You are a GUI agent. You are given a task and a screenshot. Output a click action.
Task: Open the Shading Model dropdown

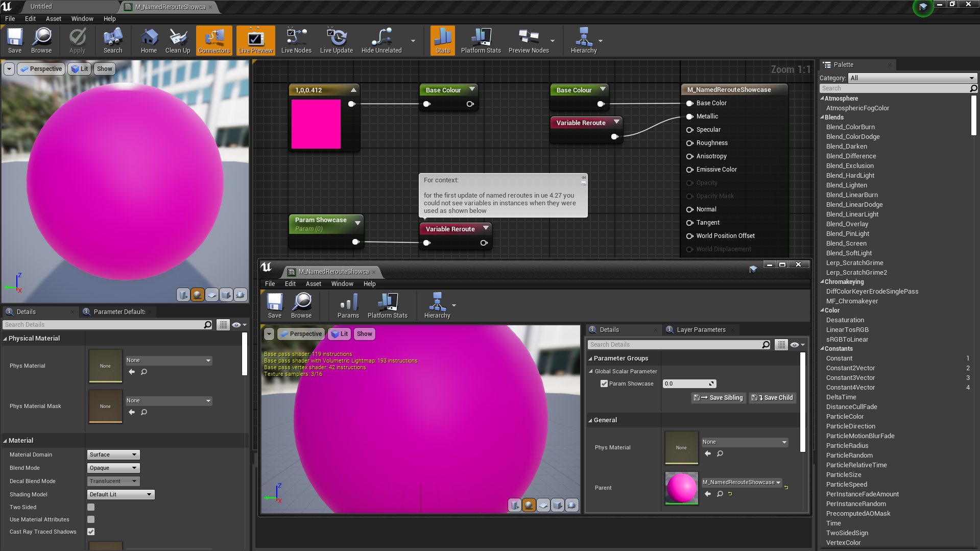pyautogui.click(x=121, y=494)
